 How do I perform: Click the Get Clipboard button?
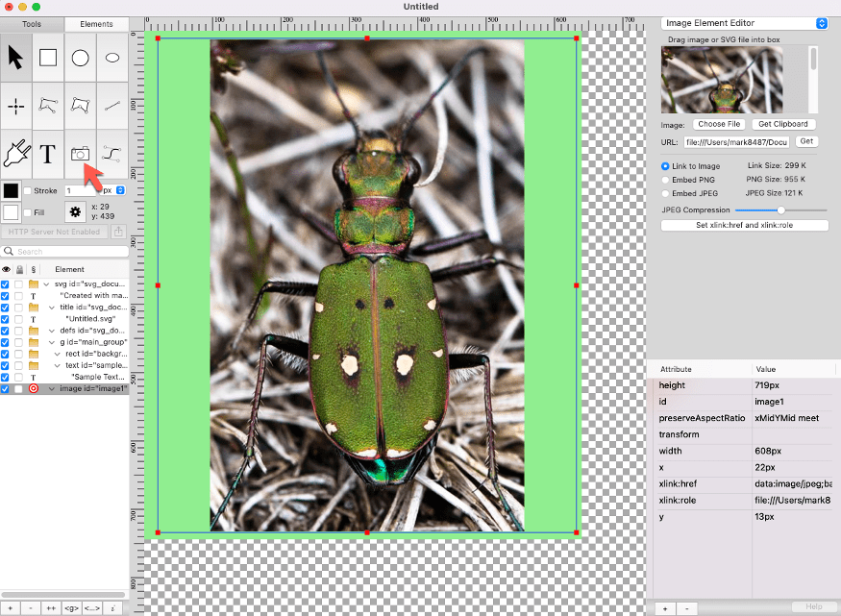[783, 124]
